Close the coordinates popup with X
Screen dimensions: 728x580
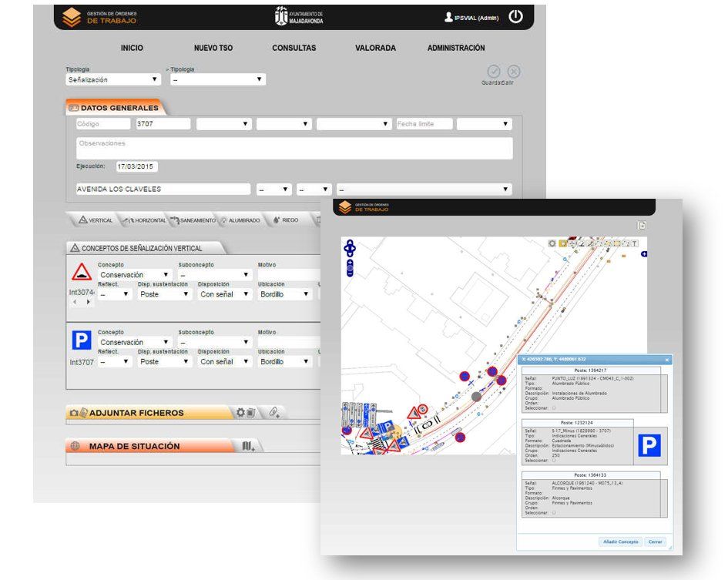pos(666,360)
